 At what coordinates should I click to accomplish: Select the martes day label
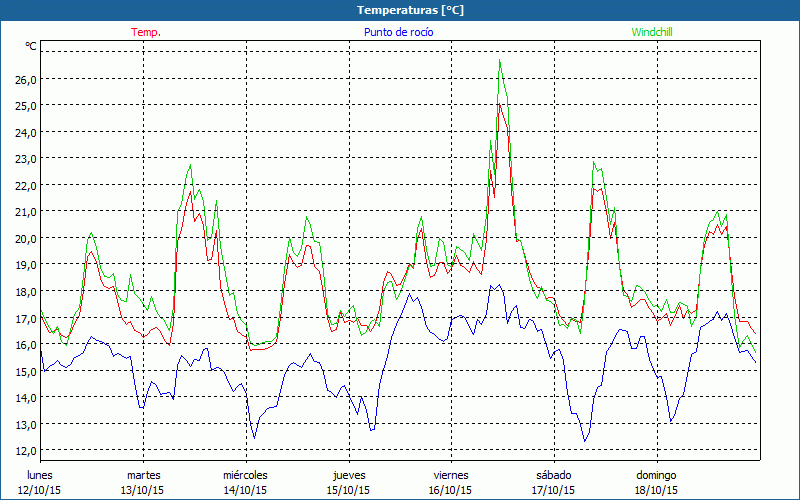143,475
